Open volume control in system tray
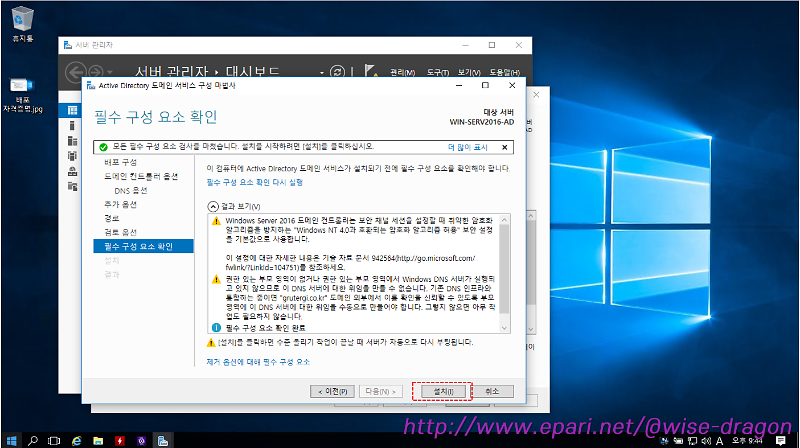This screenshot has width=800, height=448. 706,441
